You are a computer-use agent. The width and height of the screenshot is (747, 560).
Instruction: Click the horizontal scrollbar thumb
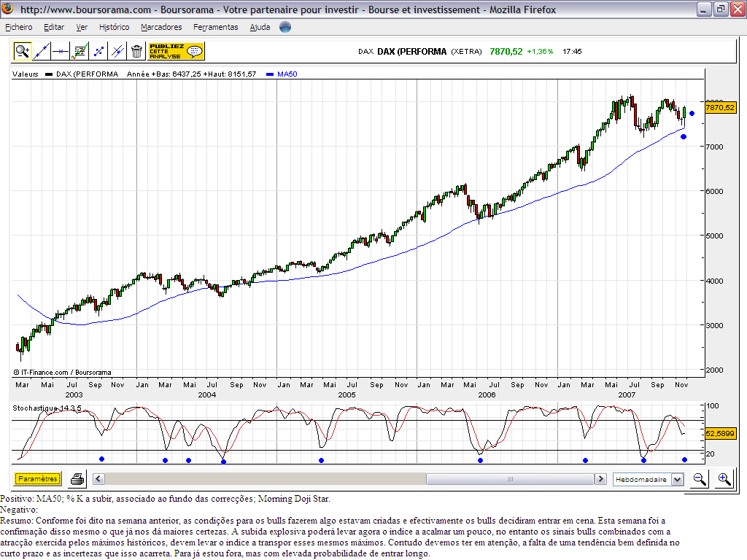coord(510,478)
